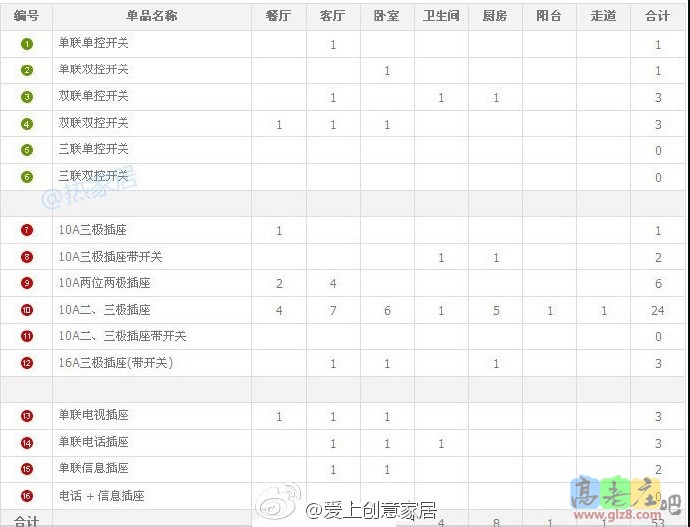690x527 pixels.
Task: Select the 电话 + 信息插座 item name
Action: 102,496
